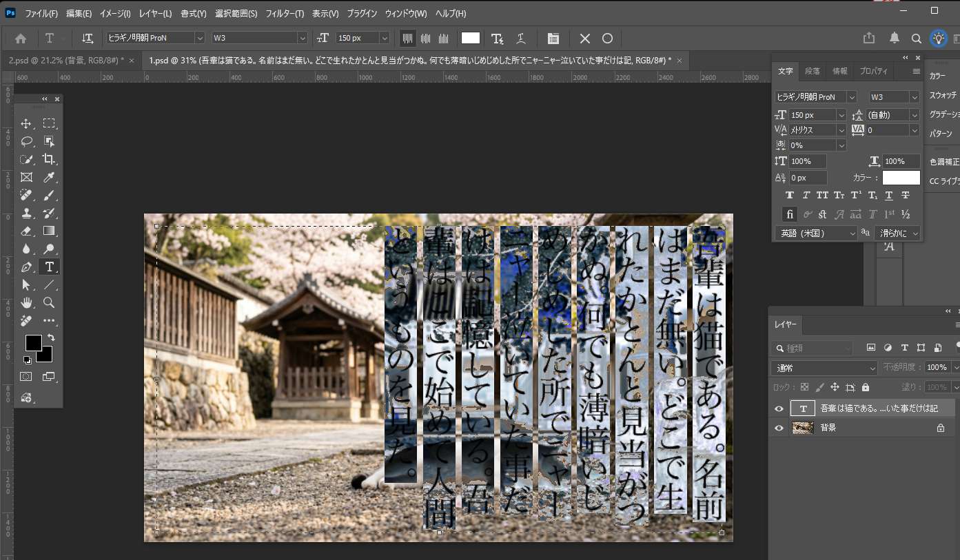The height and width of the screenshot is (560, 960).
Task: Switch to the 段落 panel tab
Action: [x=812, y=70]
